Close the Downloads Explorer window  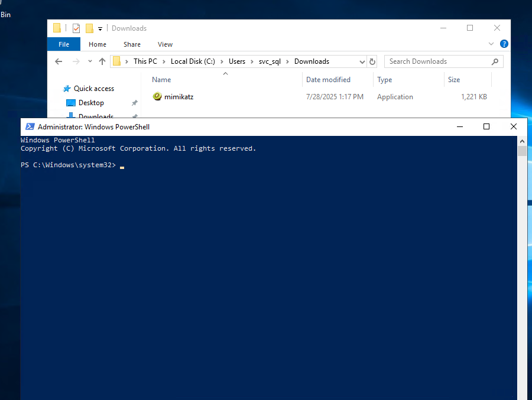pos(497,28)
